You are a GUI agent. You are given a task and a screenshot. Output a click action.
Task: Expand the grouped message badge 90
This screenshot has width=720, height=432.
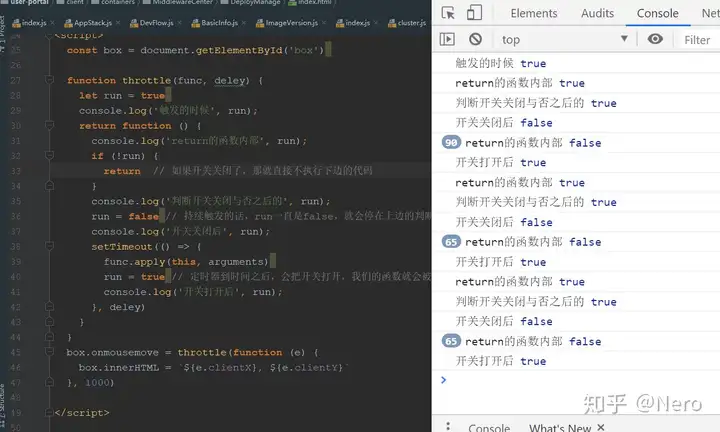point(451,142)
